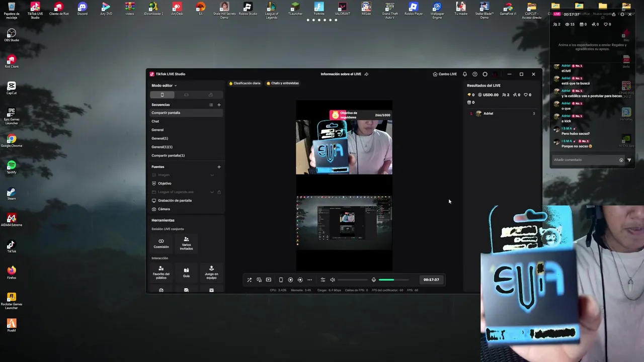Click the share arrow next to Información sobre el LIVE
Viewport: 644px width, 362px height.
[x=366, y=74]
